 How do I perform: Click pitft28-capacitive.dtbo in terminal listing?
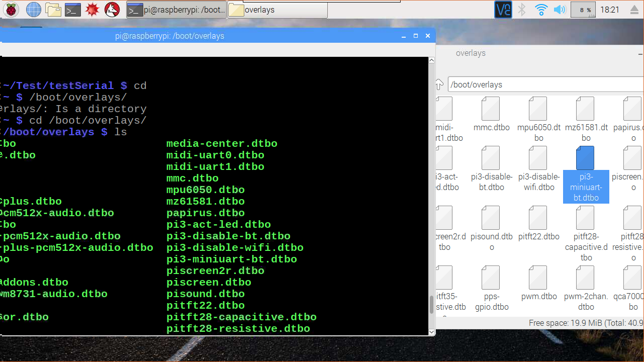pyautogui.click(x=241, y=317)
